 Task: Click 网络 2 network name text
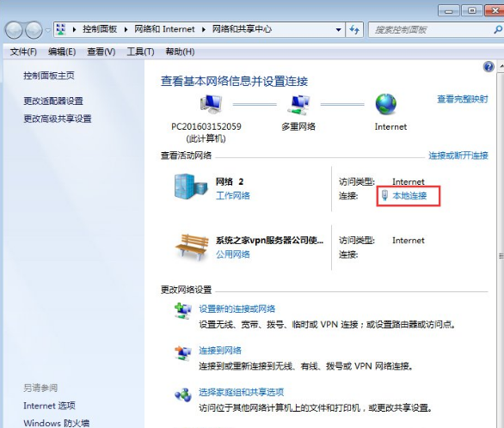pos(230,181)
